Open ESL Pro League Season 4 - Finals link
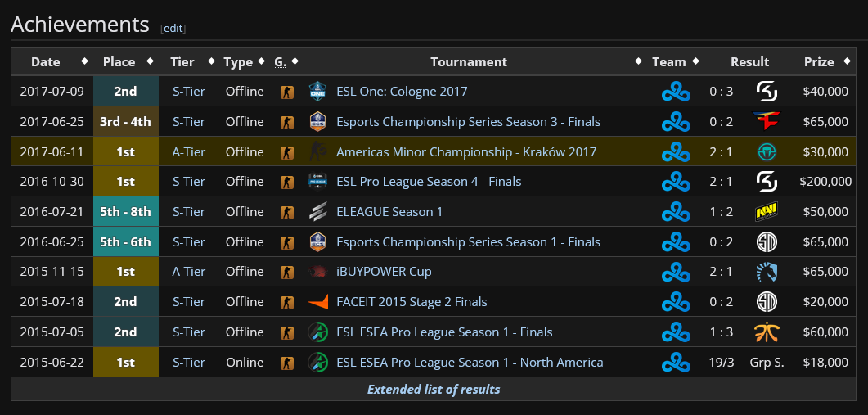Viewport: 868px width, 415px height. (429, 182)
